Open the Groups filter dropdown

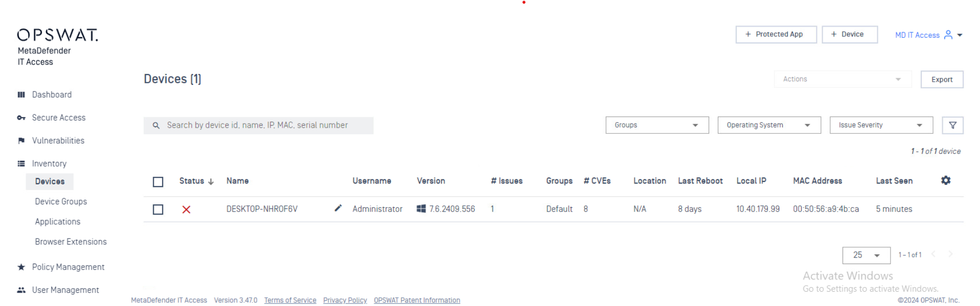[657, 125]
